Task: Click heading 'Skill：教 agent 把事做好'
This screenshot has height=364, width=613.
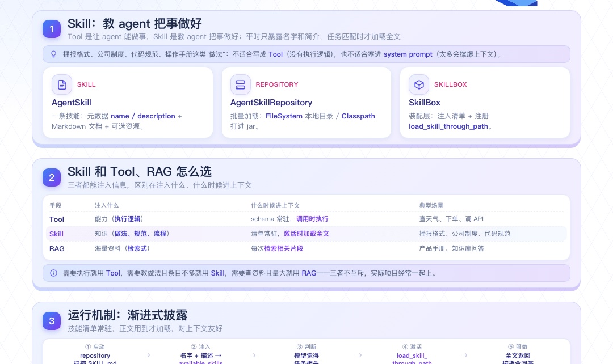Action: [135, 24]
